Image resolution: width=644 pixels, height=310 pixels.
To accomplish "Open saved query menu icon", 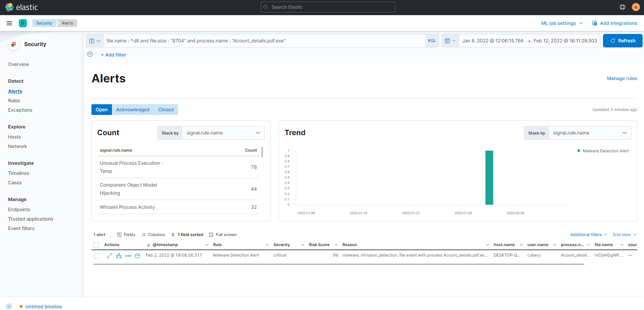I will (95, 41).
